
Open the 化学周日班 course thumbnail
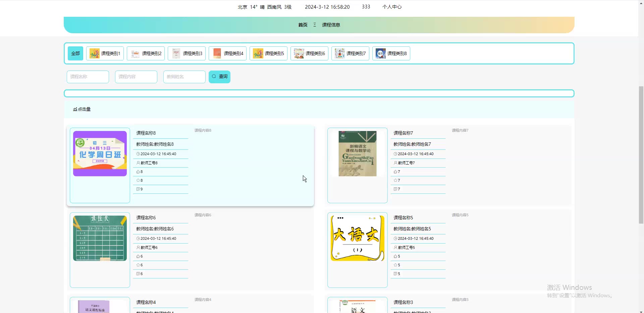click(x=100, y=153)
